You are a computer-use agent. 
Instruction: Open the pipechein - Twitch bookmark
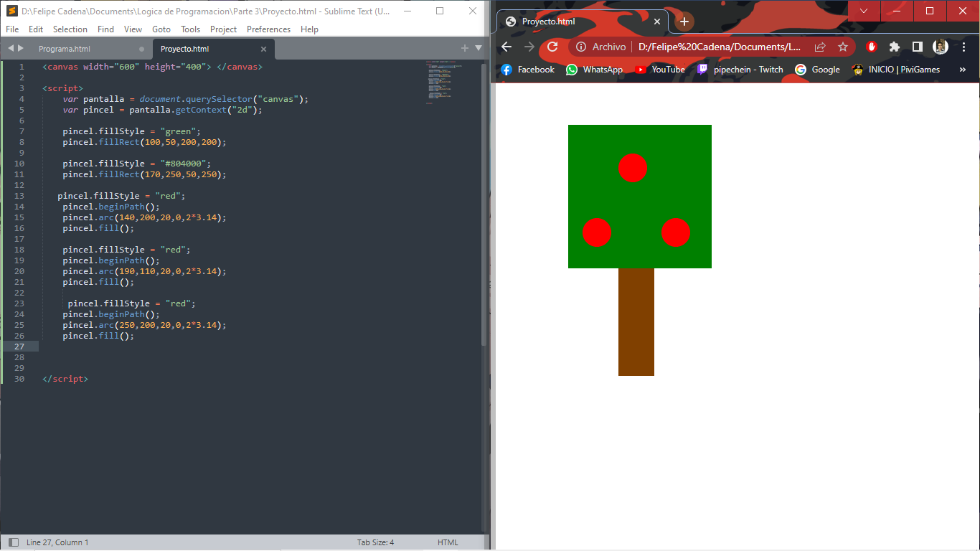coord(740,70)
